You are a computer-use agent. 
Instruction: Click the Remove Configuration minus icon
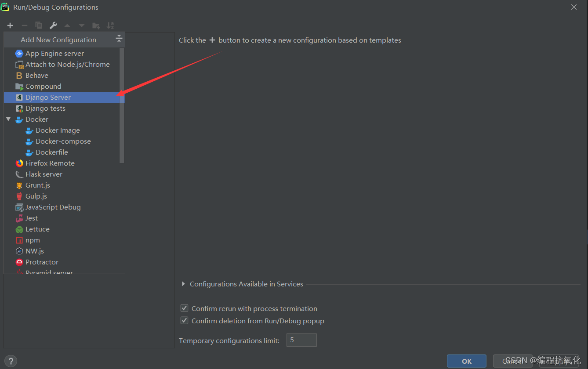click(x=24, y=25)
